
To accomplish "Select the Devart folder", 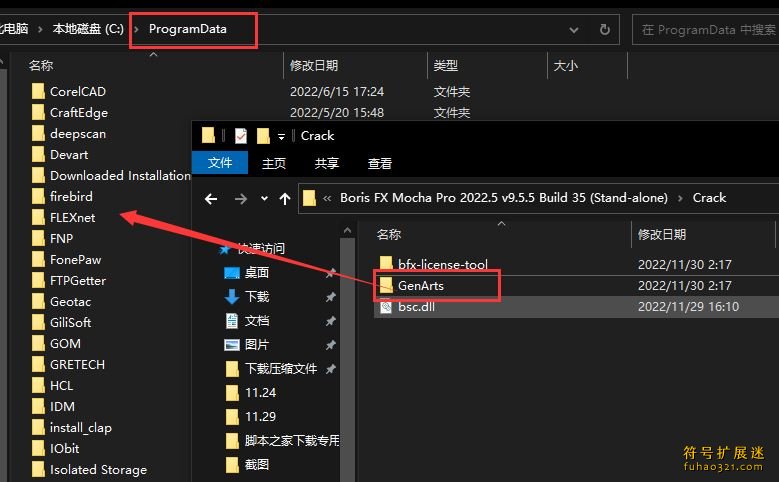I will pos(60,155).
